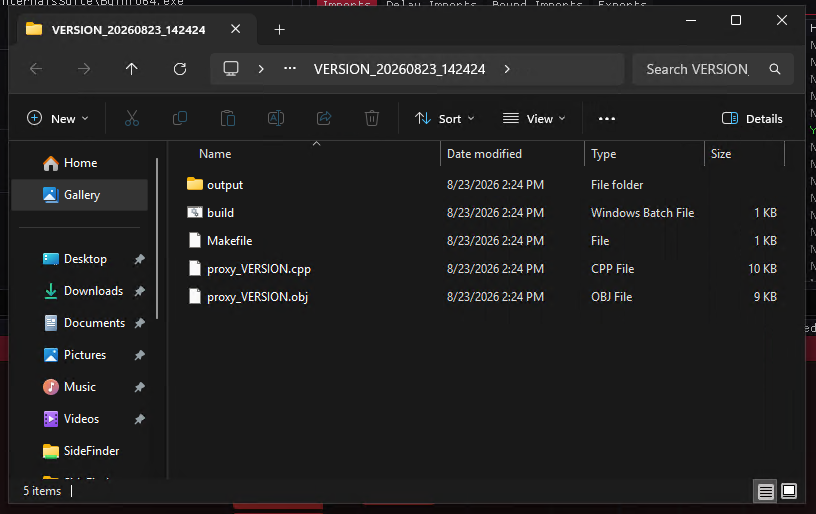Image resolution: width=816 pixels, height=514 pixels.
Task: Expand the chevron after the monitor icon
Action: 261,69
